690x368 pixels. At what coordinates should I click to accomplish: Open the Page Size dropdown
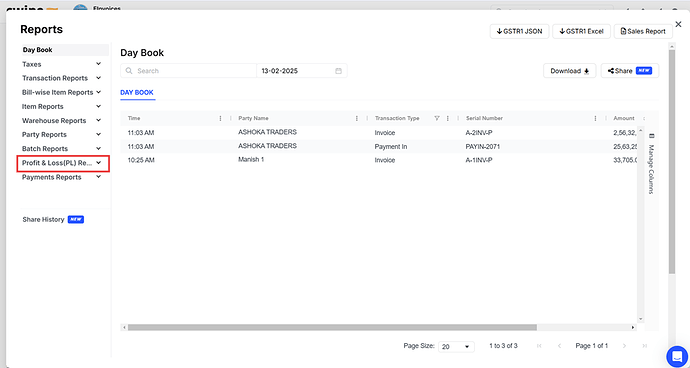coord(456,346)
